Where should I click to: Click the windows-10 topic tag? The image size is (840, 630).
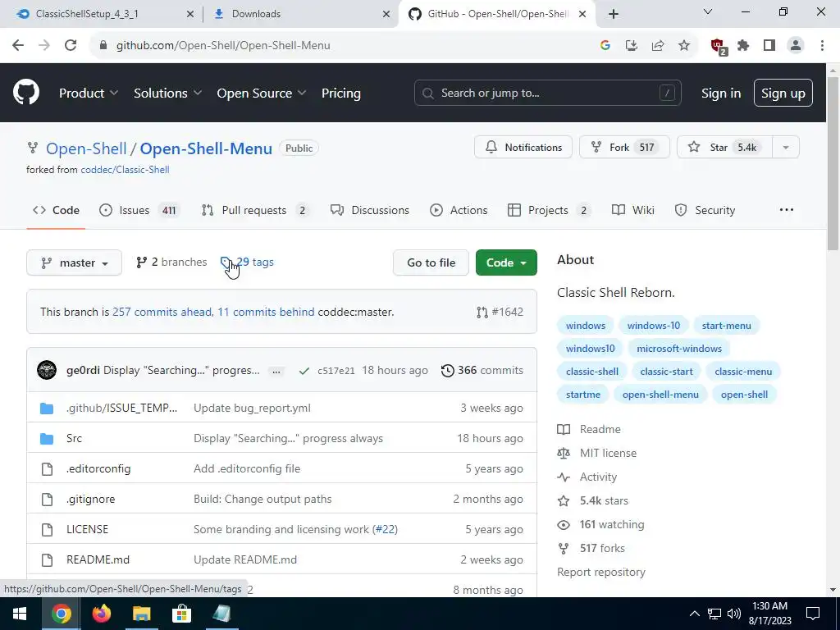point(654,326)
